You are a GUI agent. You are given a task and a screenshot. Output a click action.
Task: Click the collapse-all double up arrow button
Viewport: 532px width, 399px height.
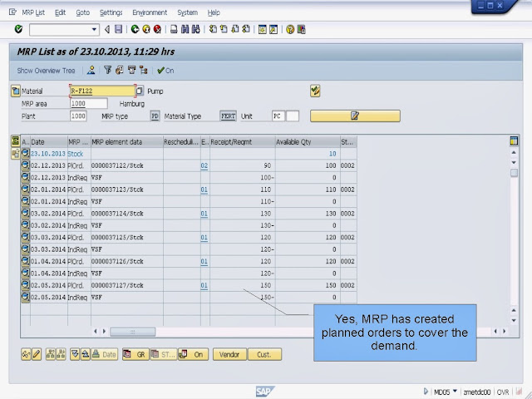[x=85, y=354]
